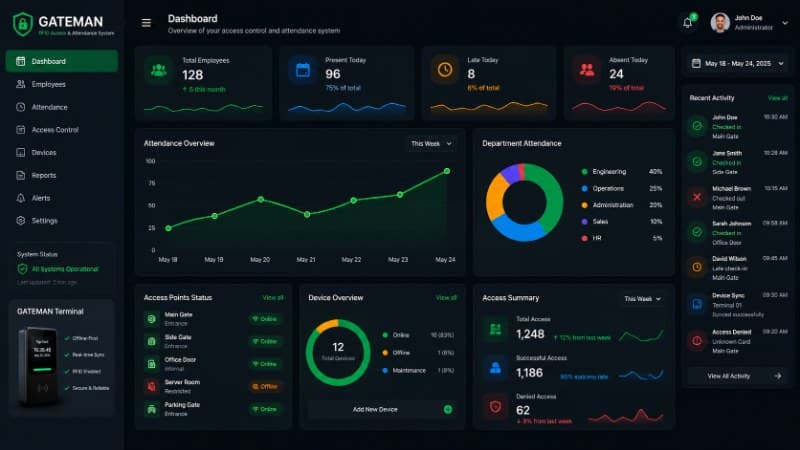Image resolution: width=800 pixels, height=450 pixels.
Task: Change Access Summary This Week dropdown
Action: (x=642, y=298)
